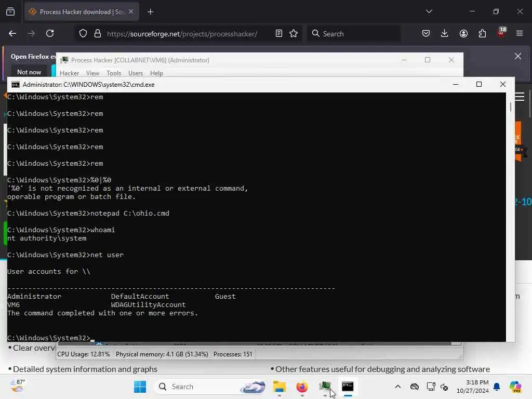Open Users menu in Process Hacker
Screen dimensions: 532x399
pyautogui.click(x=136, y=73)
